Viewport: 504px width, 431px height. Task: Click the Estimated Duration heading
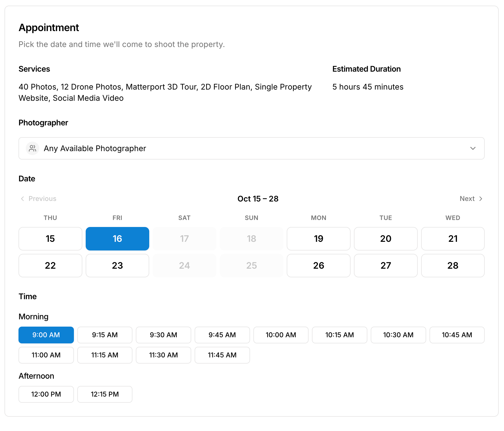click(367, 69)
